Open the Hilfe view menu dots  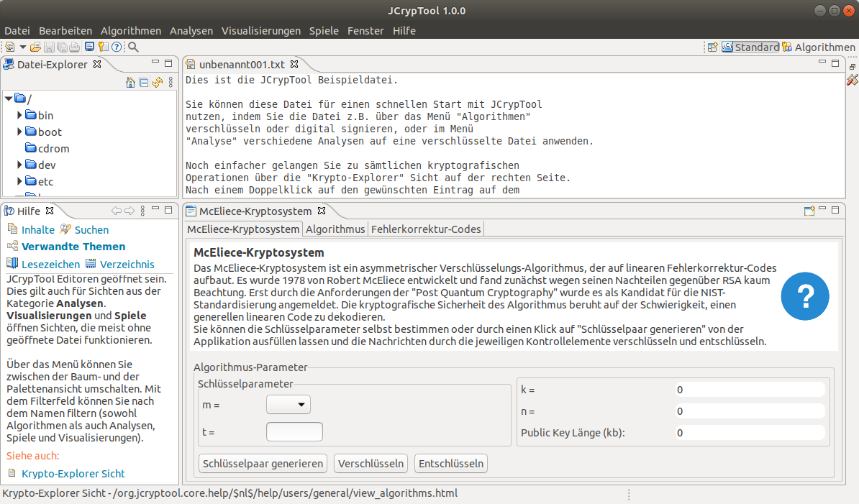(142, 211)
